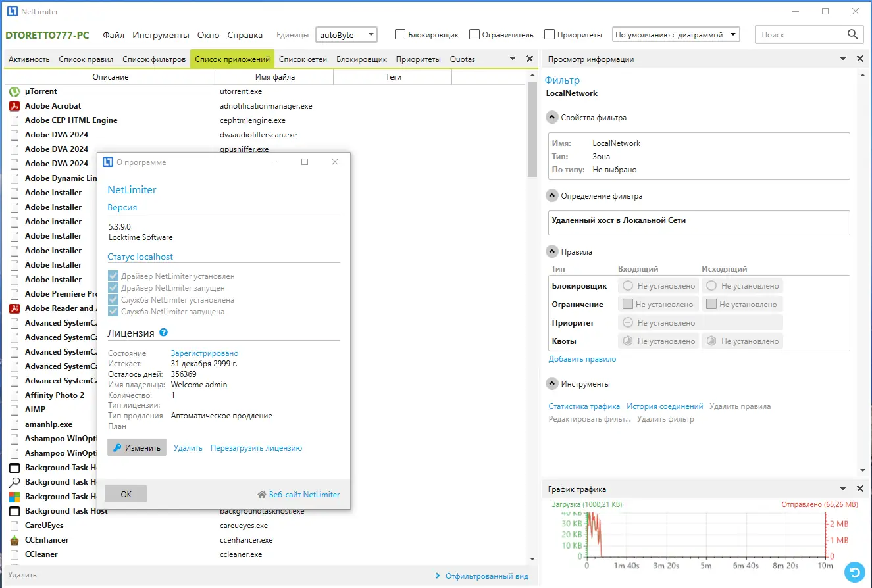Open the help icon next to Лицензия
Image resolution: width=872 pixels, height=588 pixels.
[x=163, y=333]
